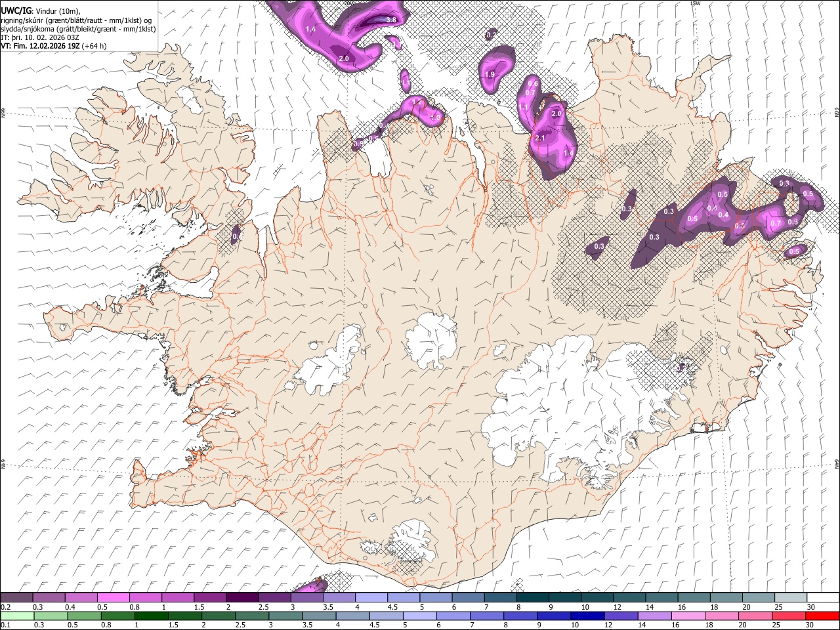Click the 2.1 precipitation value on the map
Viewport: 840px width, 630px height.
coord(541,138)
